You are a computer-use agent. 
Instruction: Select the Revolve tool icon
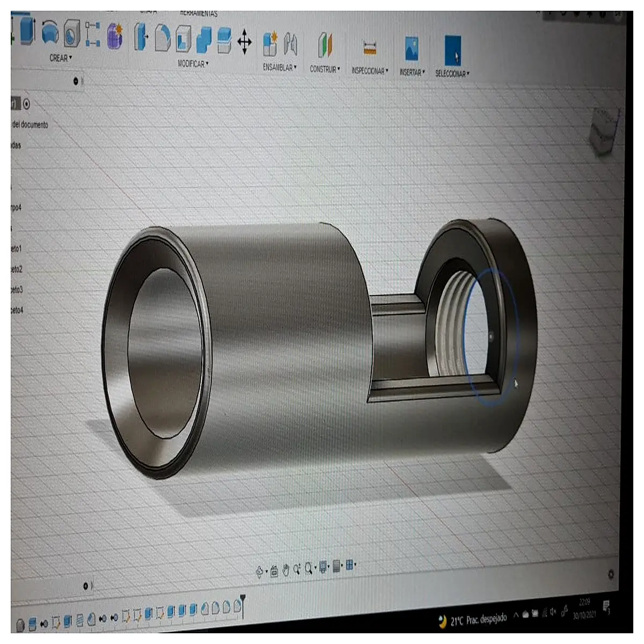coord(50,31)
